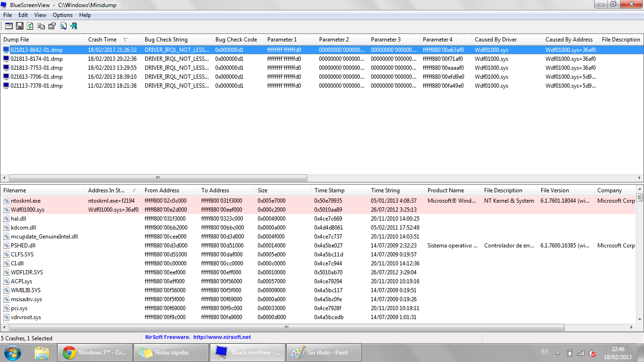Open the View menu
This screenshot has height=362, width=644.
tap(40, 15)
